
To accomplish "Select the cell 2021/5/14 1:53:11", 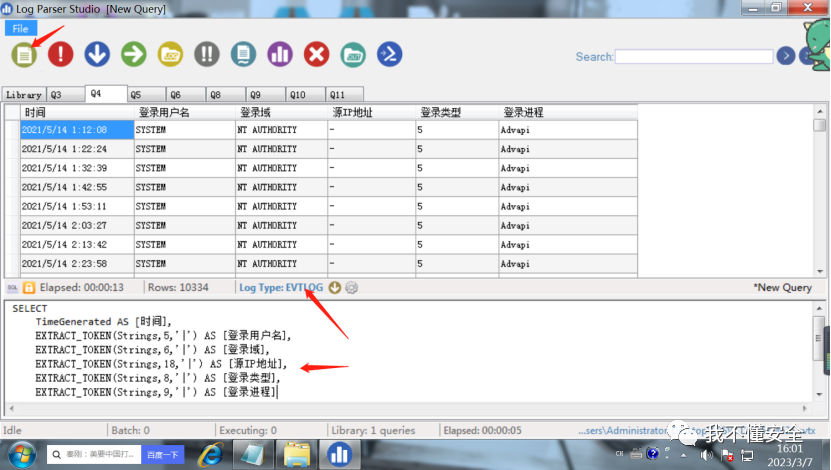I will pos(77,206).
